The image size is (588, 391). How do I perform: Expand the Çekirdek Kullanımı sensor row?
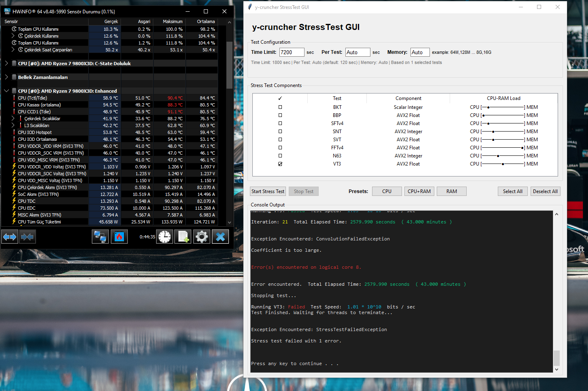[13, 36]
